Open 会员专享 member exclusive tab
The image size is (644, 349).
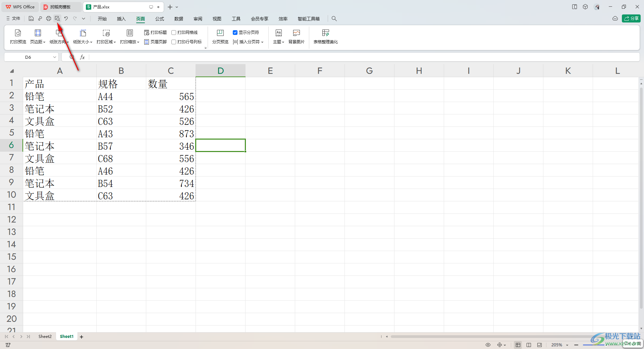(260, 19)
